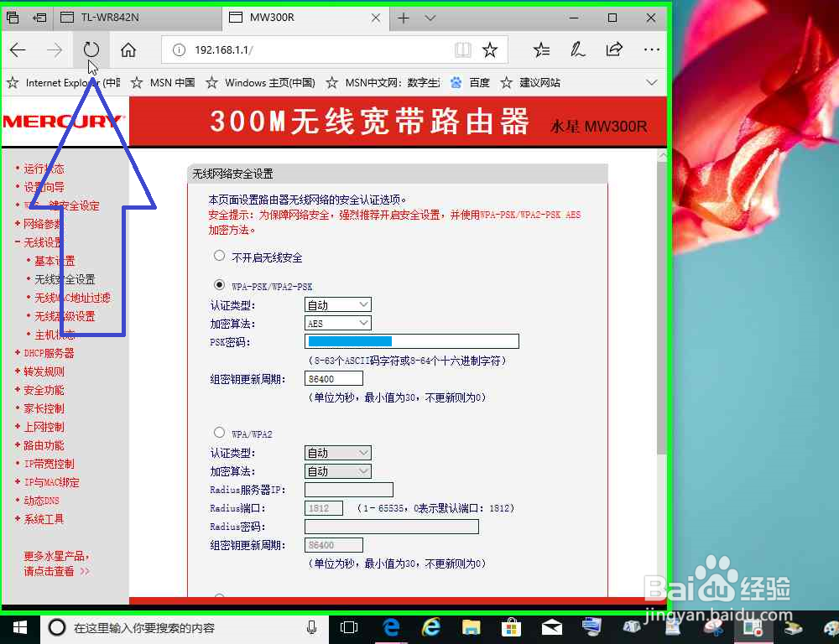Click the Cortana microphone icon

[312, 627]
